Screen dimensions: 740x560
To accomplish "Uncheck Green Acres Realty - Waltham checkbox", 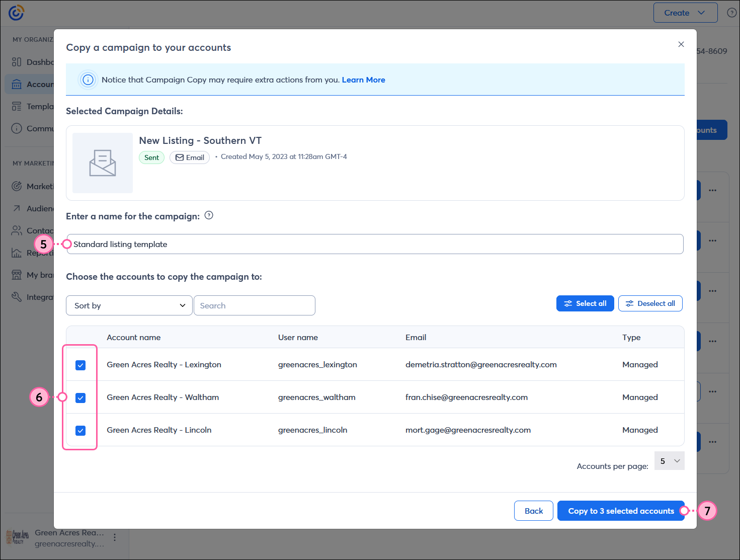I will 80,398.
